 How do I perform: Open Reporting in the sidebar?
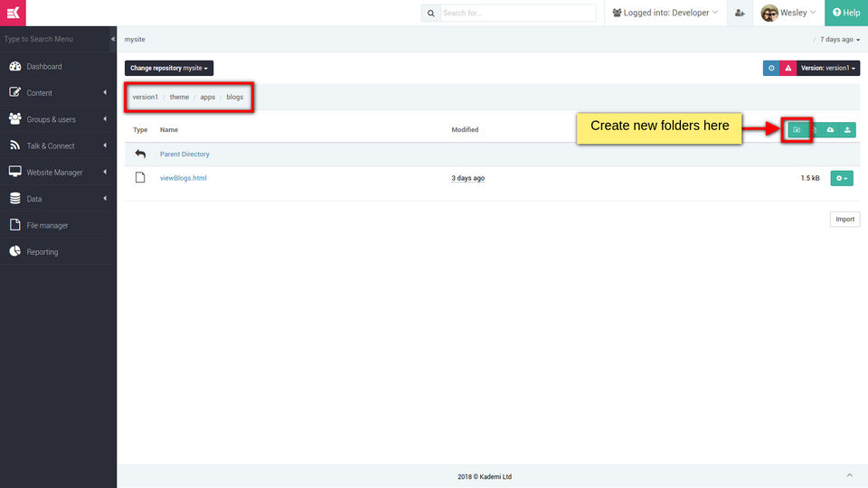click(x=58, y=252)
